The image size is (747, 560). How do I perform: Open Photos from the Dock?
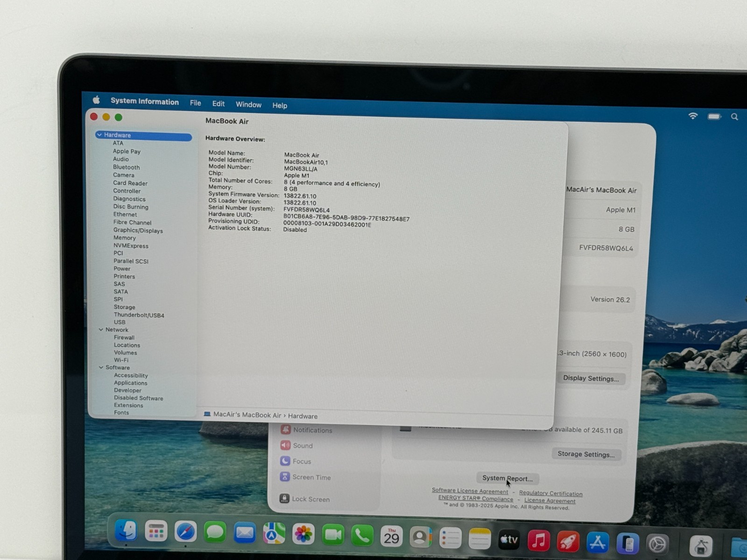[x=303, y=534]
